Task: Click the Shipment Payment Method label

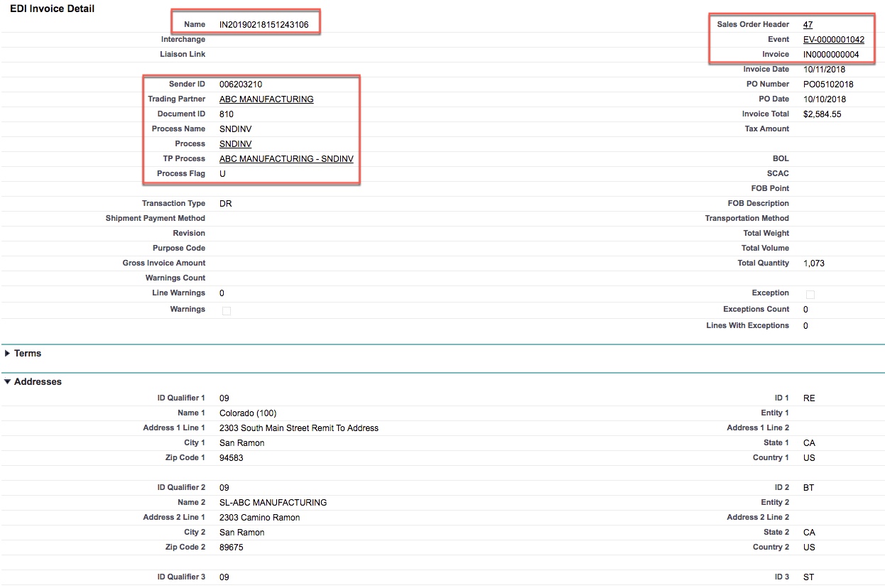Action: (x=156, y=219)
